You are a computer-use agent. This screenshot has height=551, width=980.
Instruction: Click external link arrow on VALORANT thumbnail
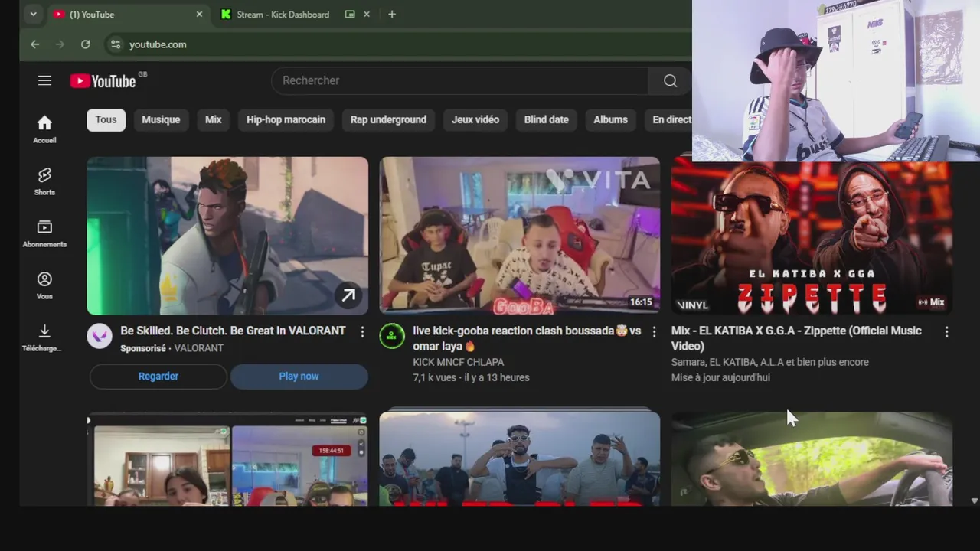[348, 295]
